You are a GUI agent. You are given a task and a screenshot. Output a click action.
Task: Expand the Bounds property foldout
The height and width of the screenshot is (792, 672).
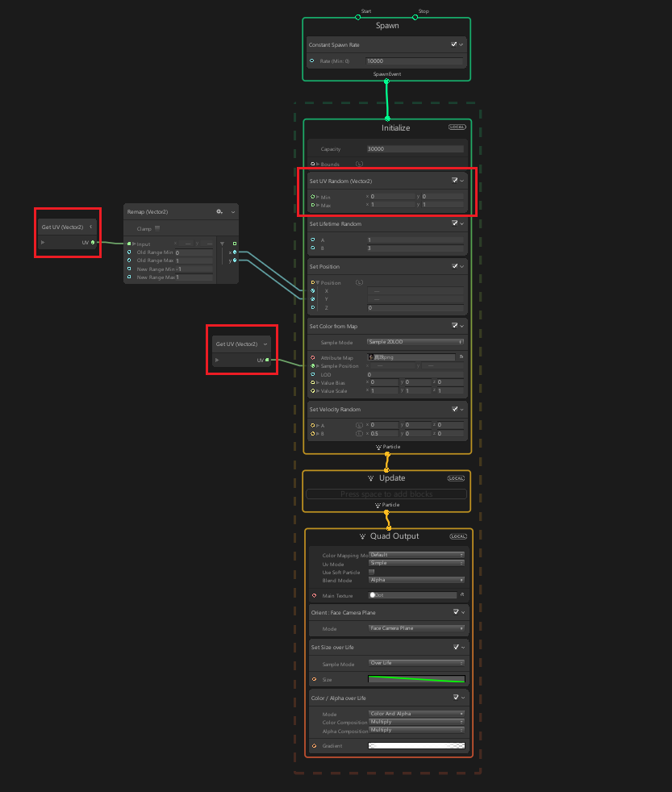318,165
